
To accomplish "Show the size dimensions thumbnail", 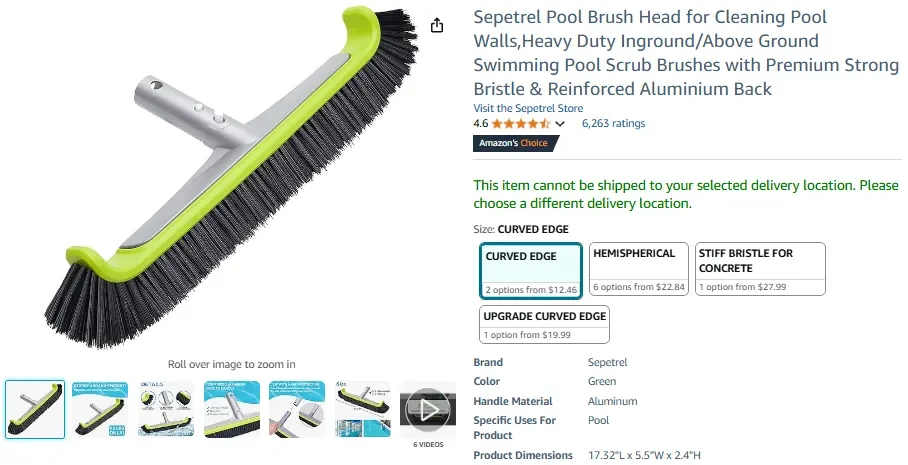I will 363,408.
